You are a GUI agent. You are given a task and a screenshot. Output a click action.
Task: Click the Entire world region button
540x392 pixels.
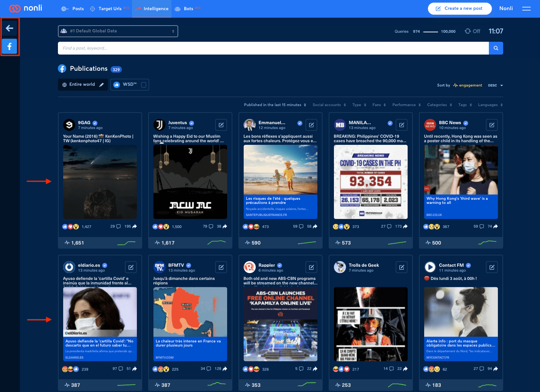[83, 85]
